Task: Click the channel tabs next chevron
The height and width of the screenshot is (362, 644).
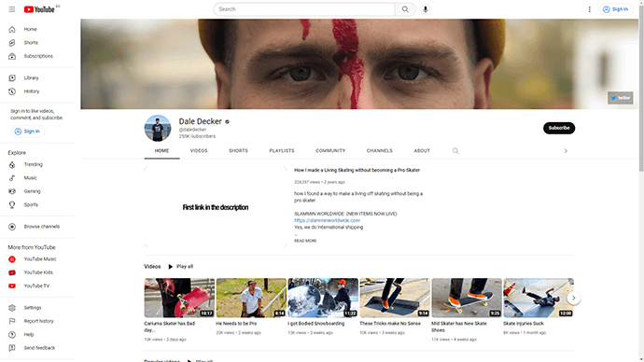Action: (566, 151)
